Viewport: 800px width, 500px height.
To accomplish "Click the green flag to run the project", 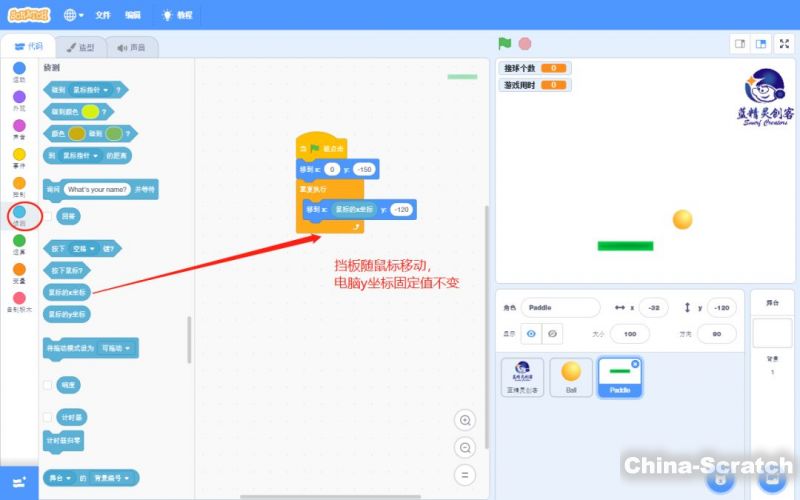I will pyautogui.click(x=506, y=43).
